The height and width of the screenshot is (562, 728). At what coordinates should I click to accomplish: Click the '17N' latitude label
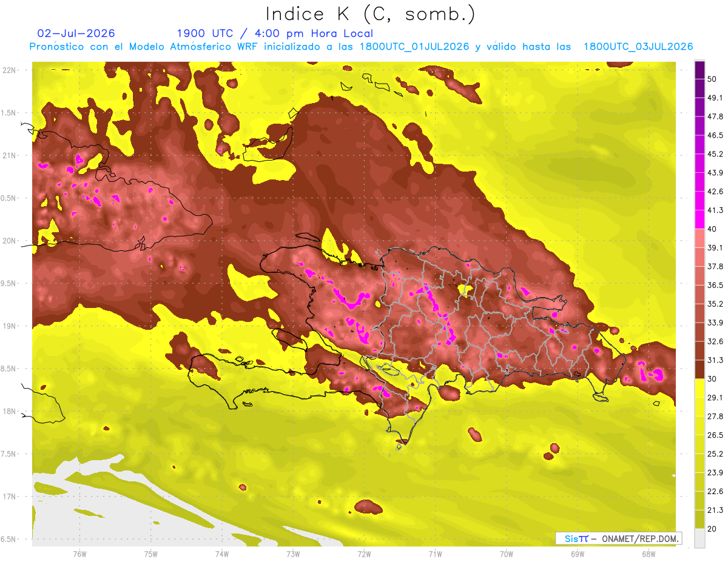tap(9, 497)
